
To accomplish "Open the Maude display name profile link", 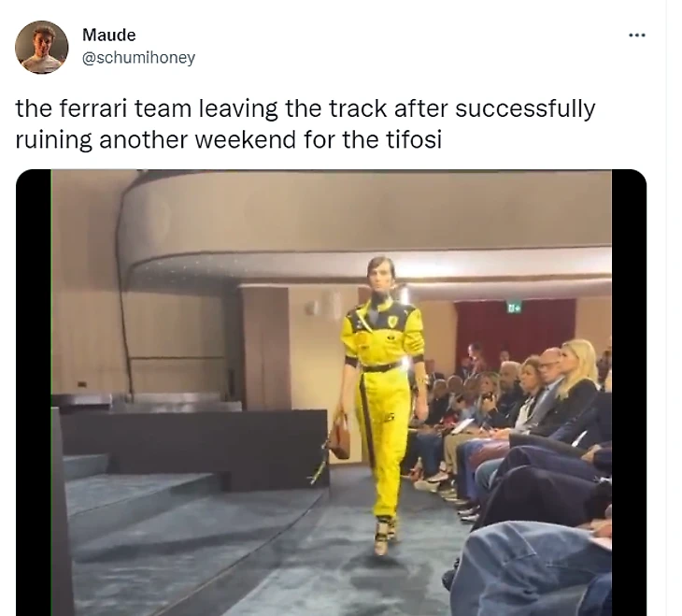I will [x=108, y=35].
